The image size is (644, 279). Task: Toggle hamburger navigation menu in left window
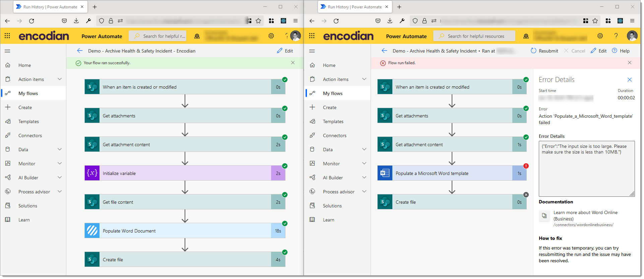tap(7, 51)
